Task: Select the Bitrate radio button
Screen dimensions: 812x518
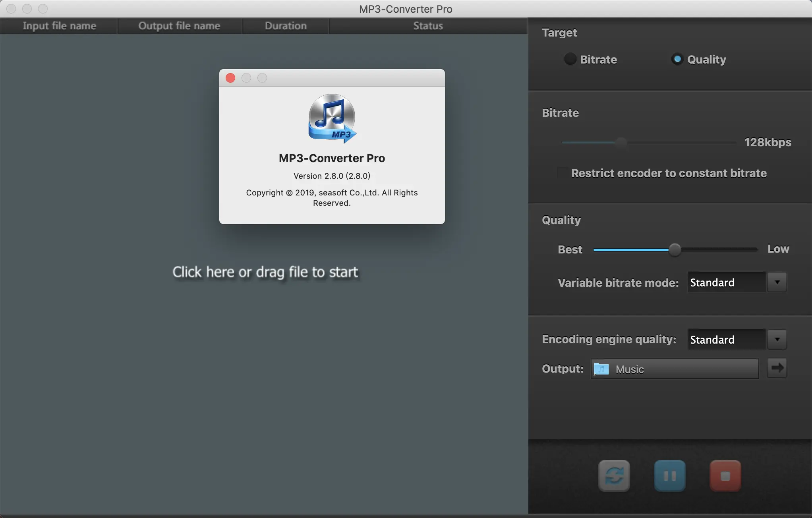Action: [569, 59]
